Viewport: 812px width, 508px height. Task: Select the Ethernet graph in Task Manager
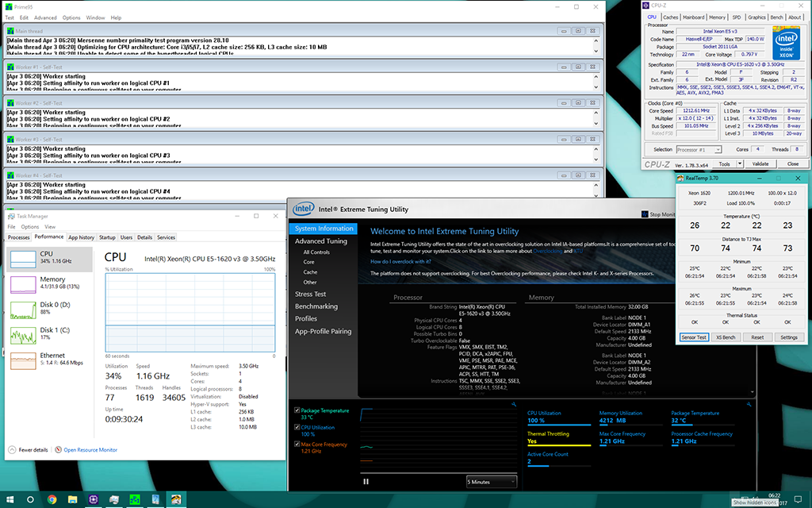coord(23,360)
